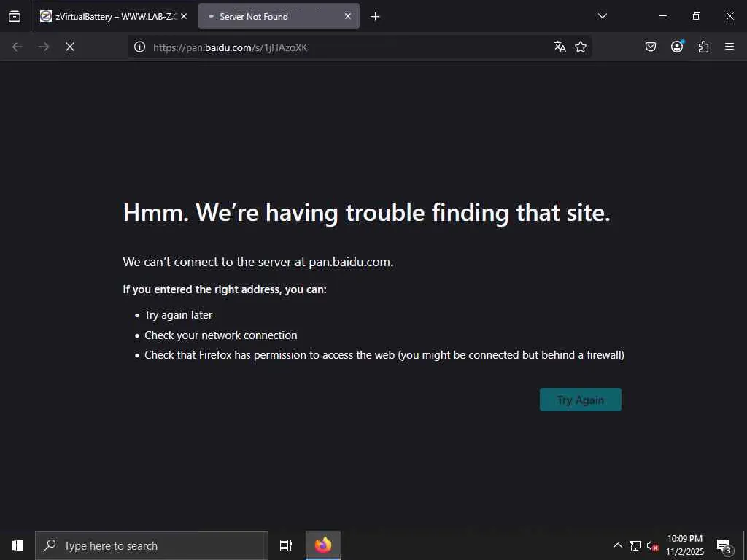Close the Server Not Found tab
The width and height of the screenshot is (747, 560).
(x=348, y=16)
